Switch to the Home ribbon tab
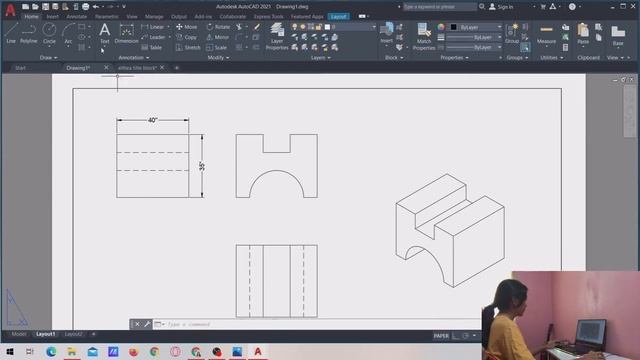The width and height of the screenshot is (640, 360). click(31, 17)
